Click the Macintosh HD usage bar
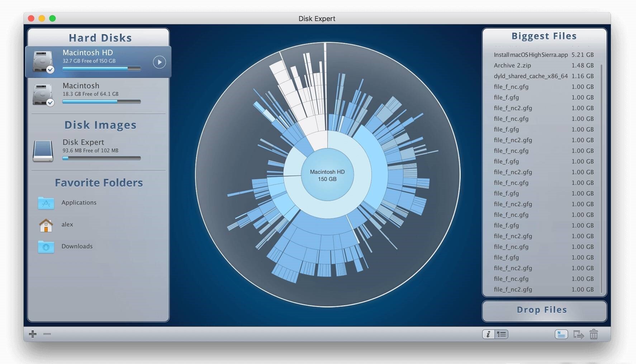This screenshot has height=364, width=636. (x=101, y=68)
